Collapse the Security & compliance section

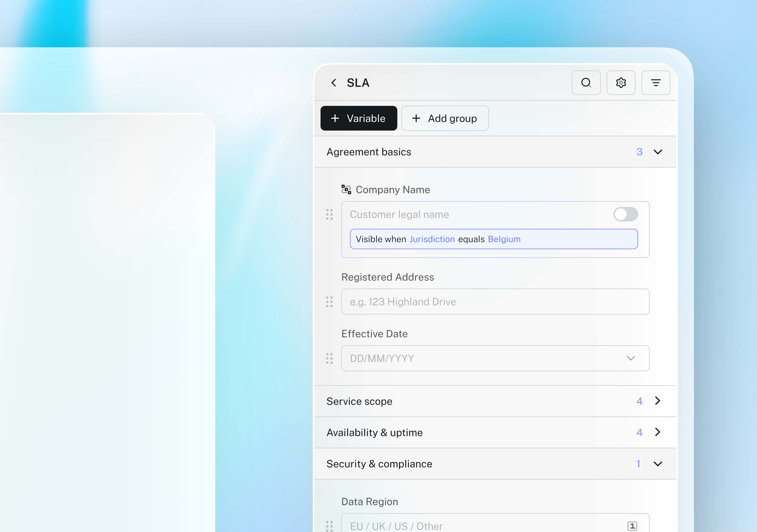657,464
